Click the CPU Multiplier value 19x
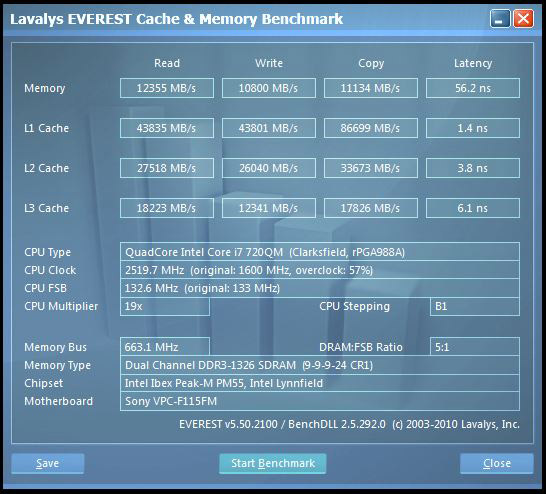This screenshot has height=494, width=546. tap(165, 306)
